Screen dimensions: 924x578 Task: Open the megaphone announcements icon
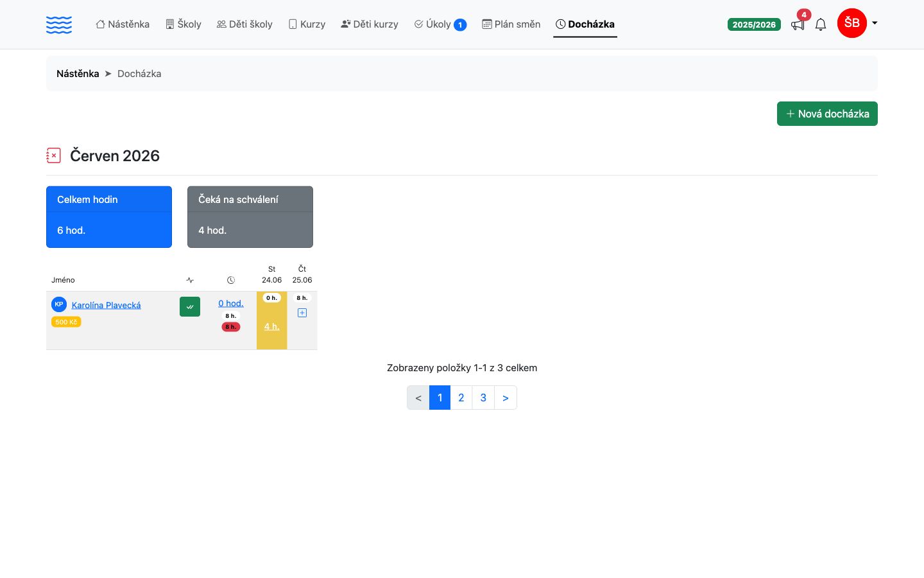[x=798, y=24]
